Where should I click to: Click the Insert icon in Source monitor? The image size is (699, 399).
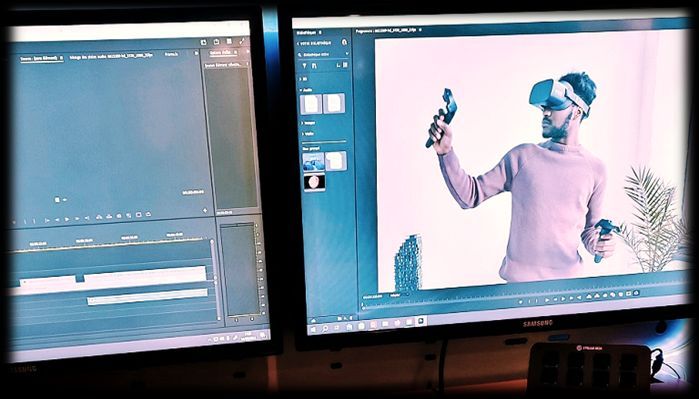99,217
